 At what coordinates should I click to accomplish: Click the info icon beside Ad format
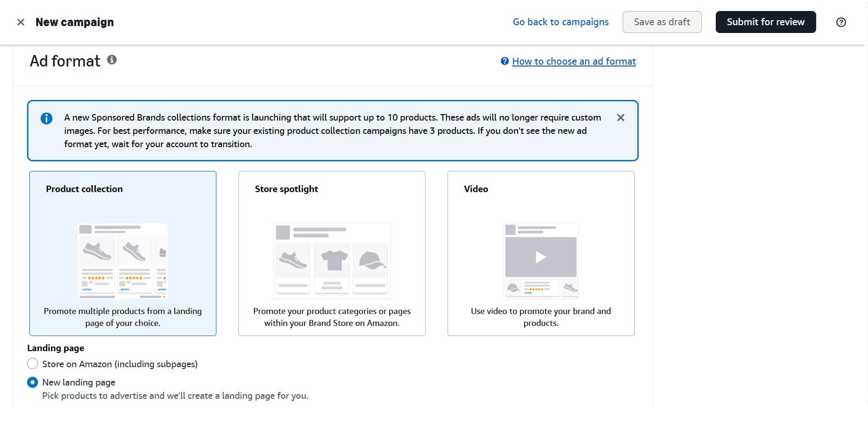click(x=112, y=60)
